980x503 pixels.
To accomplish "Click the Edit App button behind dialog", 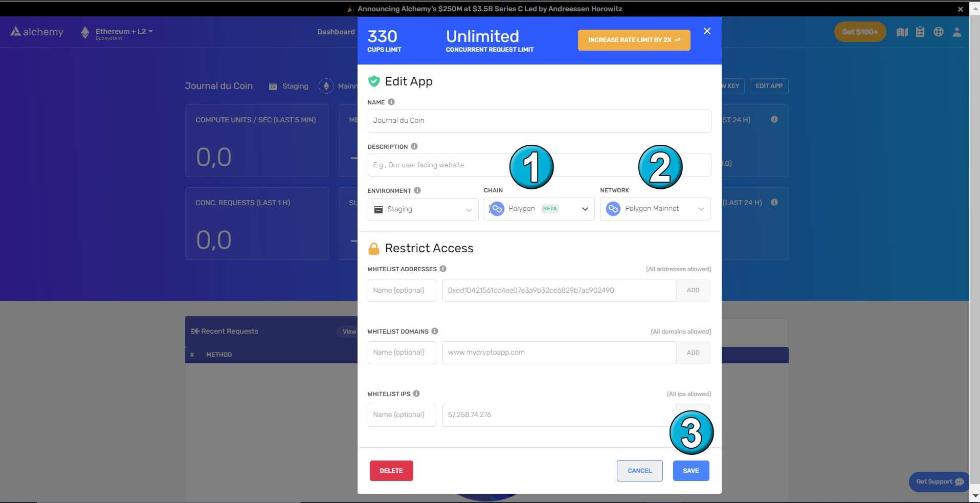I will pos(769,86).
